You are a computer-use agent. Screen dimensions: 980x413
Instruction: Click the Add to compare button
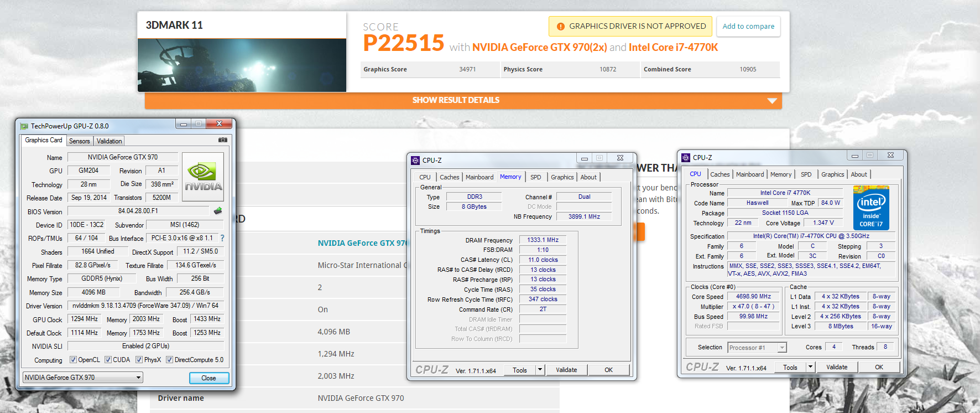(x=748, y=26)
